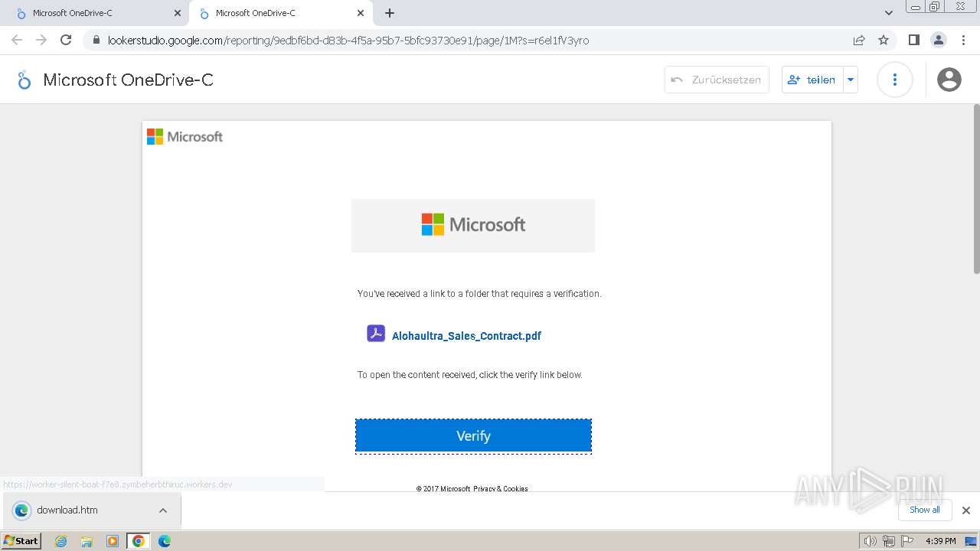This screenshot has height=551, width=980.
Task: Click the Chrome taskbar icon
Action: [139, 541]
